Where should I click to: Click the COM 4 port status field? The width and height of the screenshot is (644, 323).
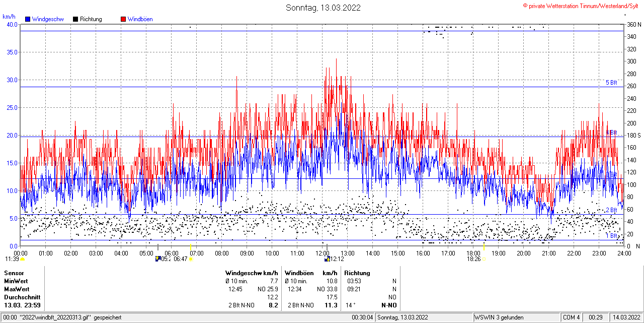point(572,317)
